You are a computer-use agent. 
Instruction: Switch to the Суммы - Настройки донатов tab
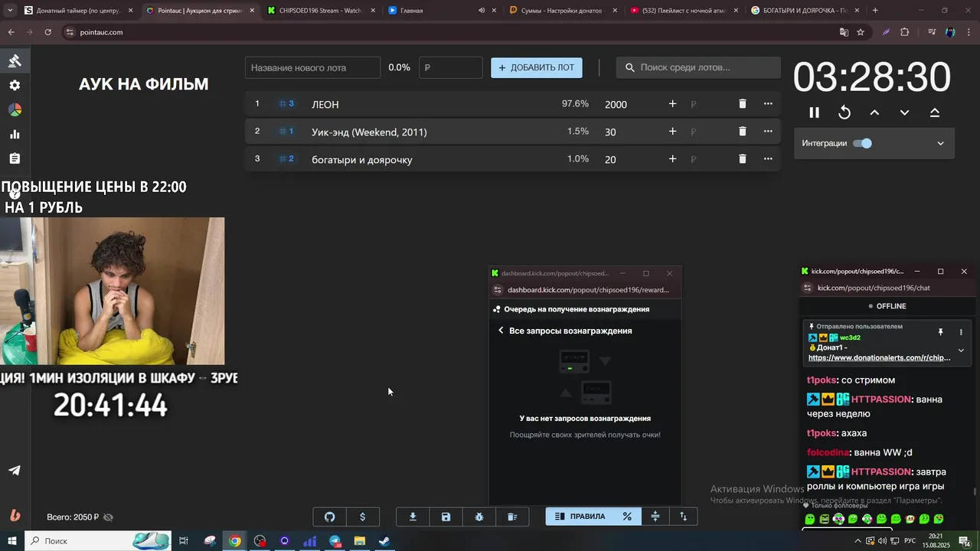coord(565,11)
